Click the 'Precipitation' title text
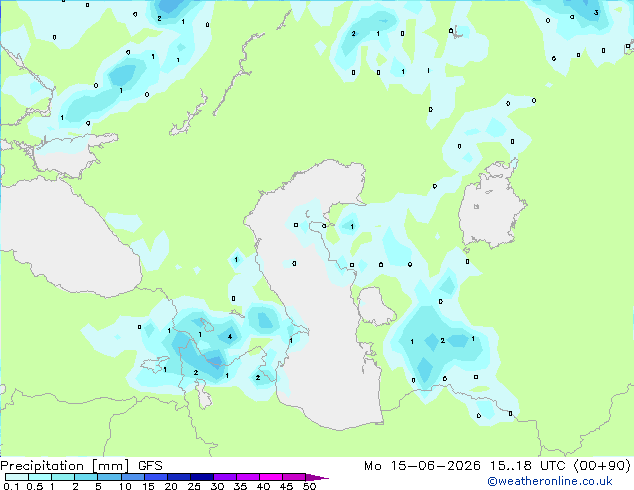This screenshot has width=634, height=490. click(x=42, y=466)
